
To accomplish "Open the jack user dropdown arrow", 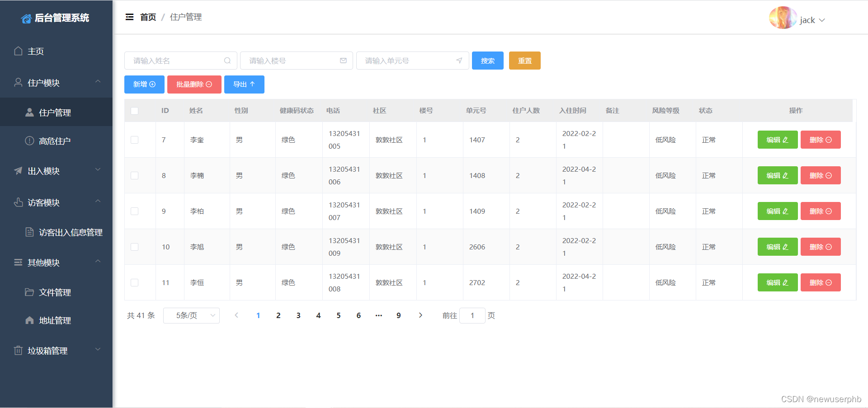I will pyautogui.click(x=822, y=20).
